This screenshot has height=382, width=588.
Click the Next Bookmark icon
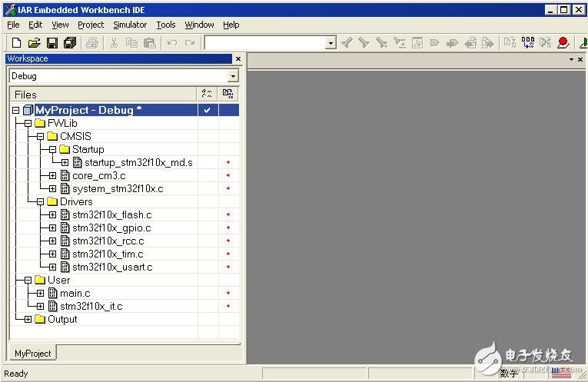(x=453, y=43)
